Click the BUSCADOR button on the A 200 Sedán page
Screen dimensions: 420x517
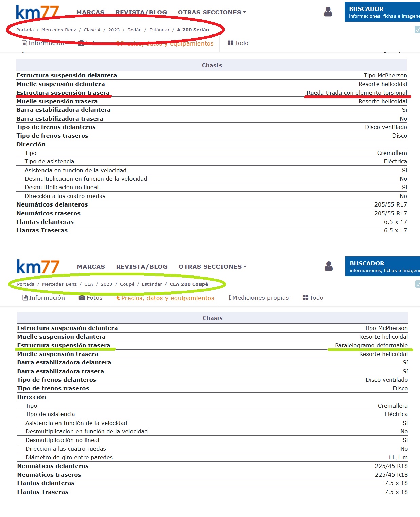click(382, 12)
